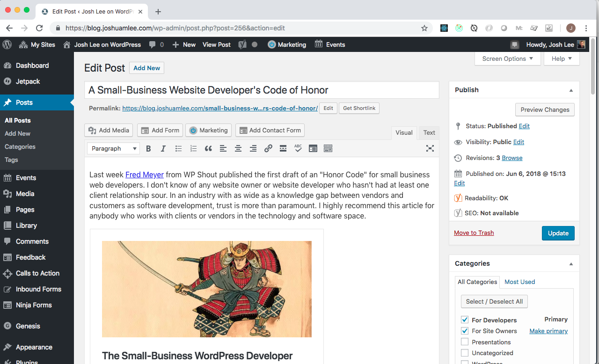Toggle bold formatting in editor toolbar

pos(148,148)
